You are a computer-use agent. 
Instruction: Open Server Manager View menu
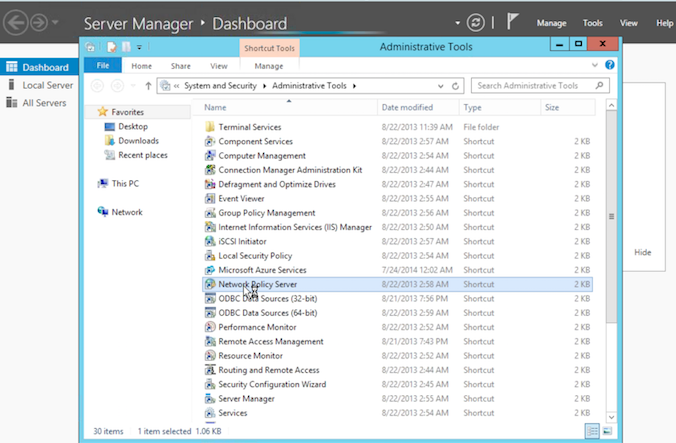click(628, 23)
